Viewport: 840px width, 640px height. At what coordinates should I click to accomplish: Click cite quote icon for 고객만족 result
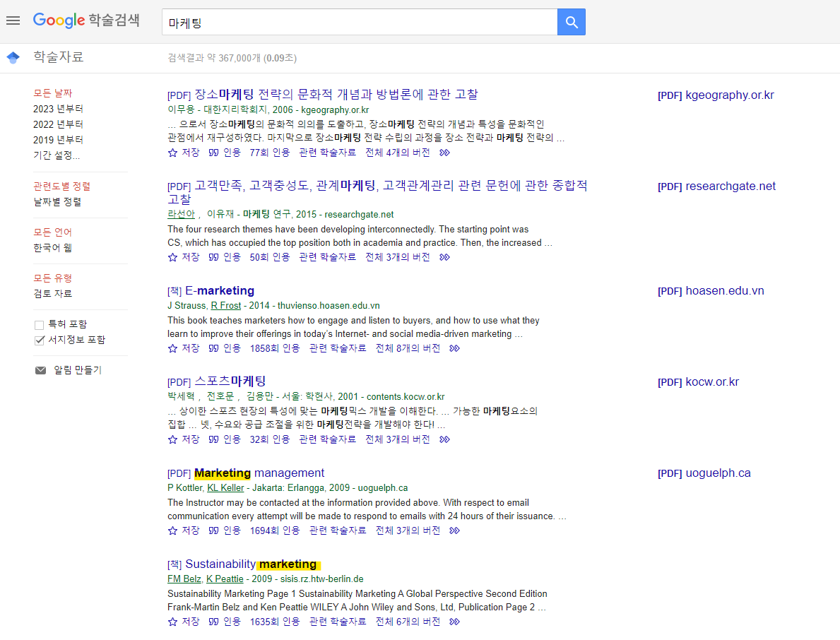214,257
